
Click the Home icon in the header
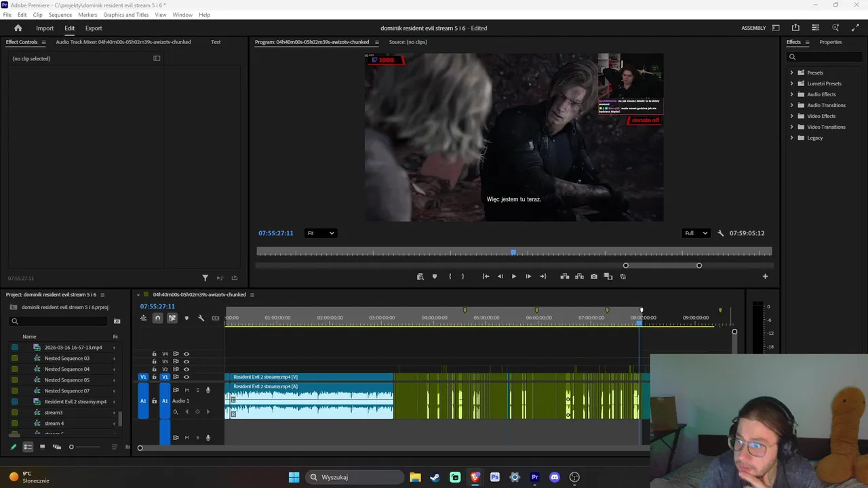(x=18, y=28)
